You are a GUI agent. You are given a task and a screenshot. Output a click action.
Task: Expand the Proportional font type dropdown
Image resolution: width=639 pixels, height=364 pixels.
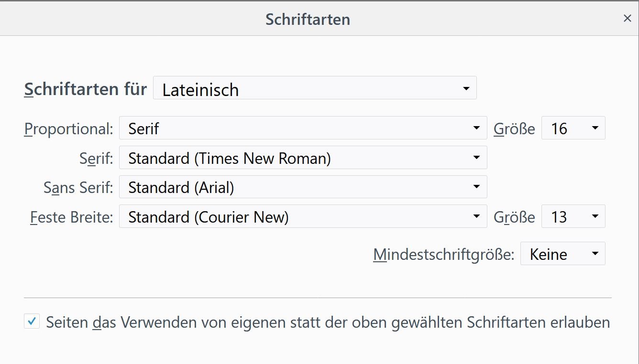pyautogui.click(x=303, y=128)
